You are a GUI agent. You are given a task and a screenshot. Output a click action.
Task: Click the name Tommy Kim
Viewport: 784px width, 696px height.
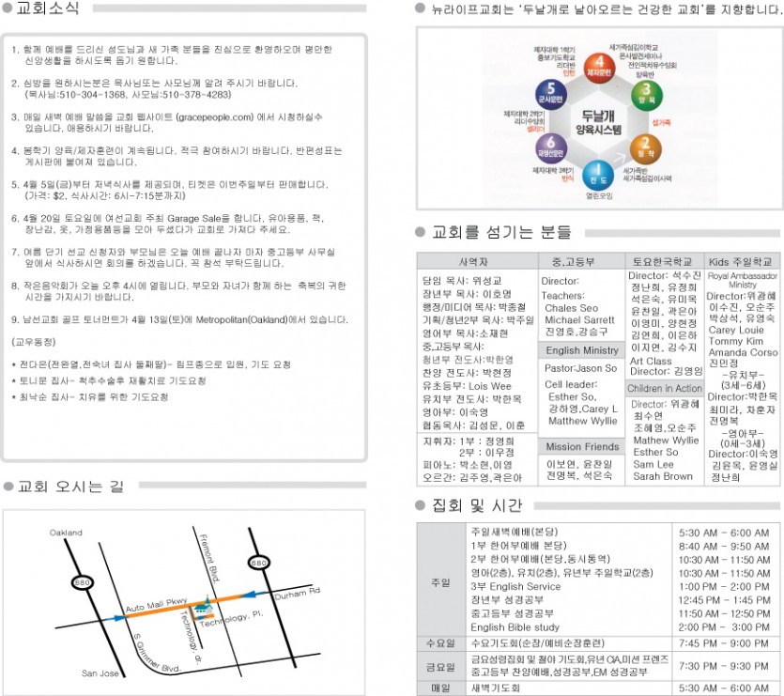pos(735,341)
